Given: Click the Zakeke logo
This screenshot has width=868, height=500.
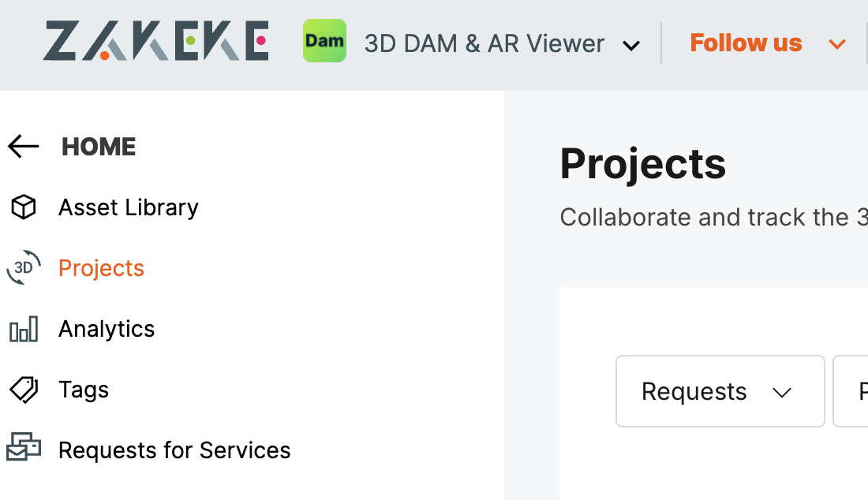Looking at the screenshot, I should click(x=156, y=41).
